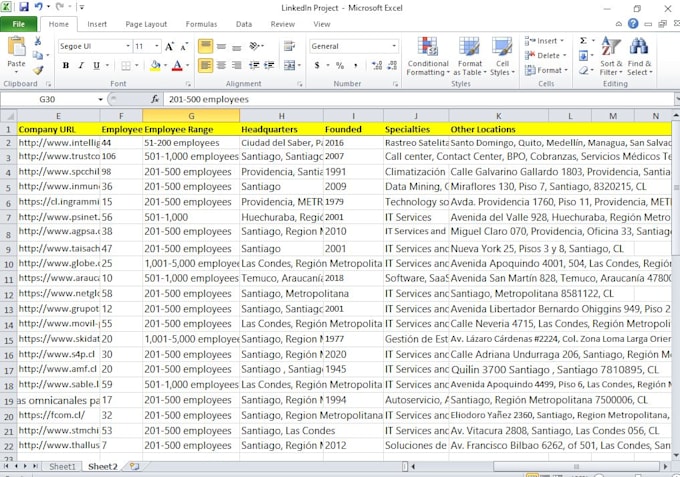Decrease decimal places
Image resolution: width=680 pixels, height=477 pixels.
[x=392, y=65]
